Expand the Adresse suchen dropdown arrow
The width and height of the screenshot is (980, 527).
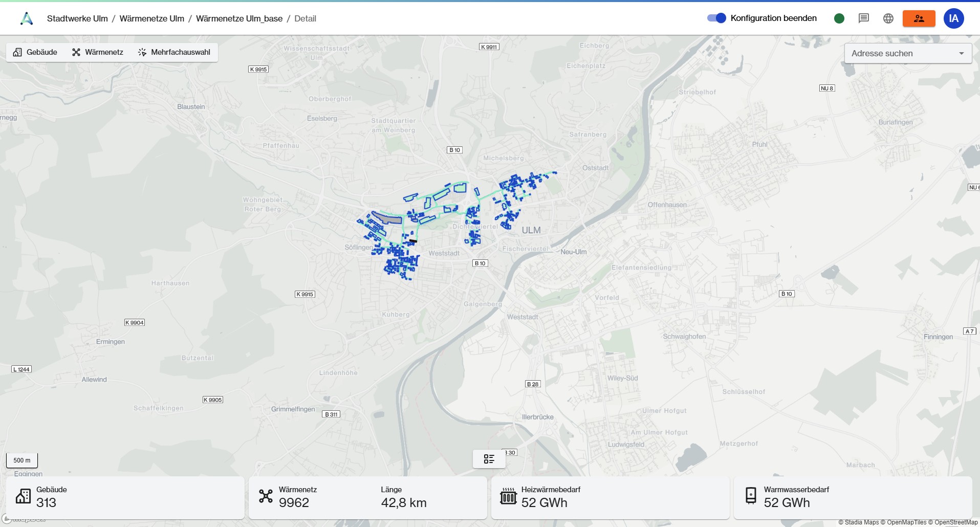(961, 53)
